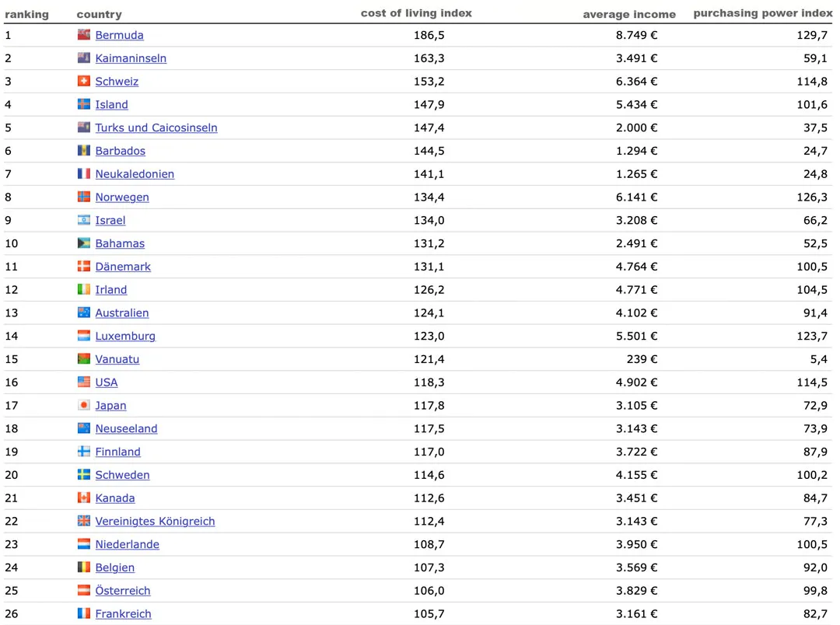
Task: Click the Barbados flag icon
Action: click(83, 151)
